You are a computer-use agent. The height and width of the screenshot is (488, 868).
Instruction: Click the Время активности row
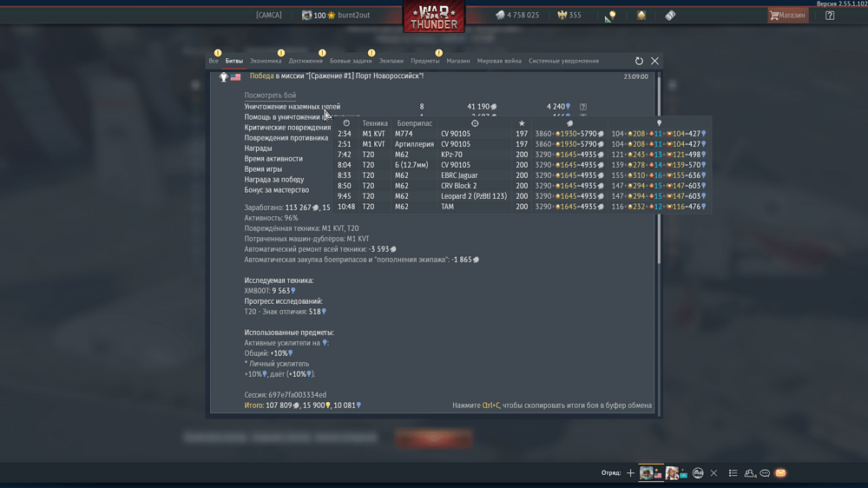pos(273,158)
